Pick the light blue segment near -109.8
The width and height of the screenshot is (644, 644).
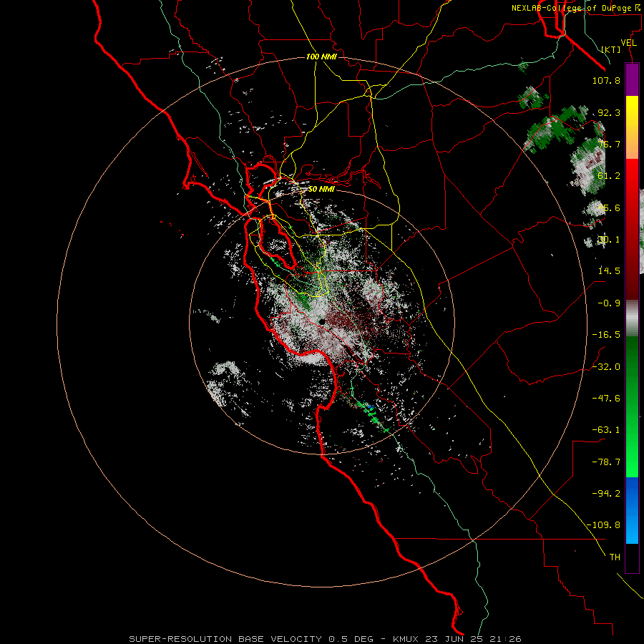(632, 528)
